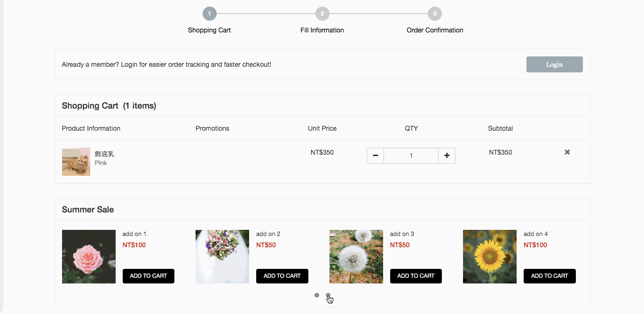Add the 'add on 2' bouquet product to cart

pyautogui.click(x=282, y=276)
